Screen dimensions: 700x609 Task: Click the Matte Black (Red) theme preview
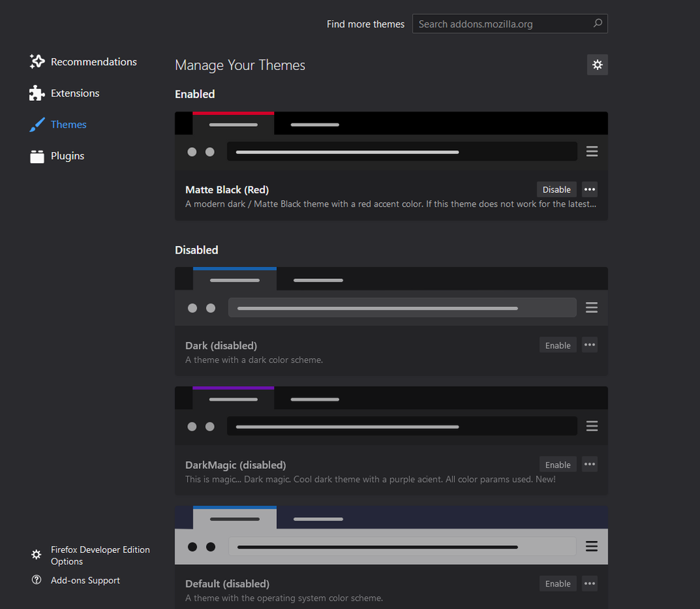click(391, 141)
